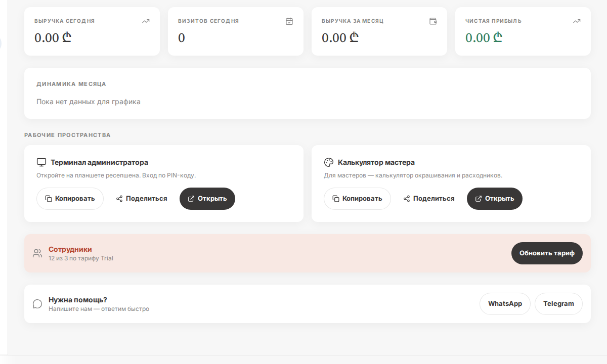This screenshot has width=607, height=364.
Task: Click the Сотрудники heading
Action: click(x=70, y=249)
